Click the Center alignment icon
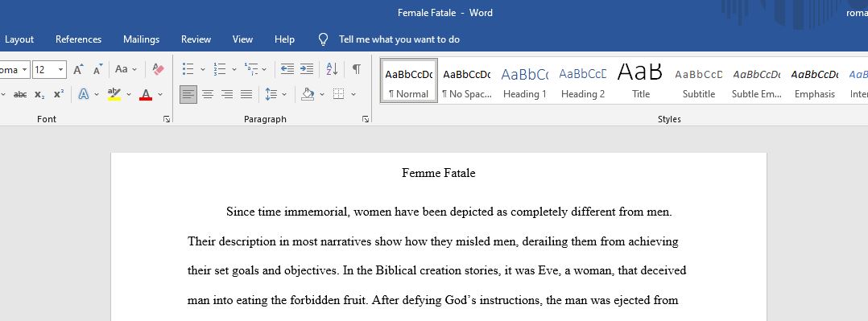 tap(208, 94)
